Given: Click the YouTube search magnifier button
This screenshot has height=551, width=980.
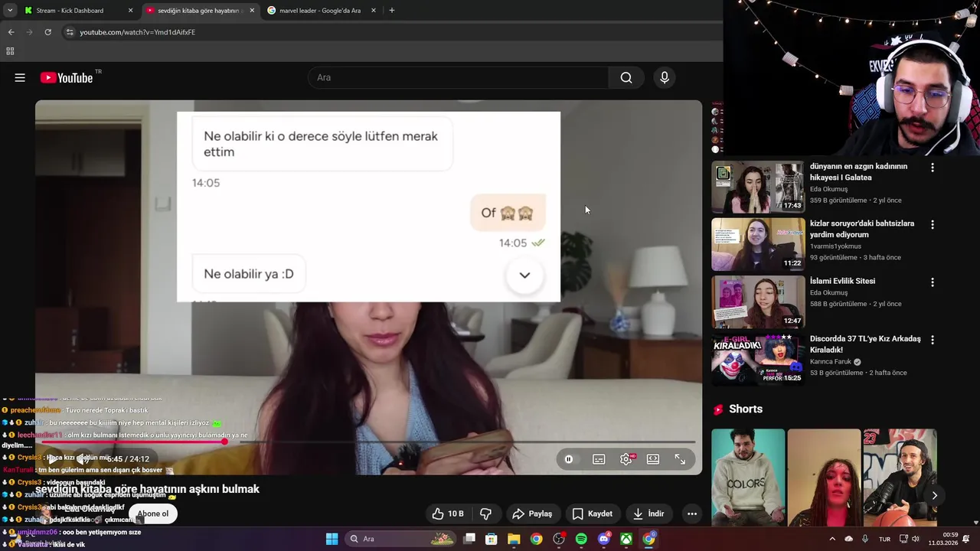Looking at the screenshot, I should pos(626,77).
